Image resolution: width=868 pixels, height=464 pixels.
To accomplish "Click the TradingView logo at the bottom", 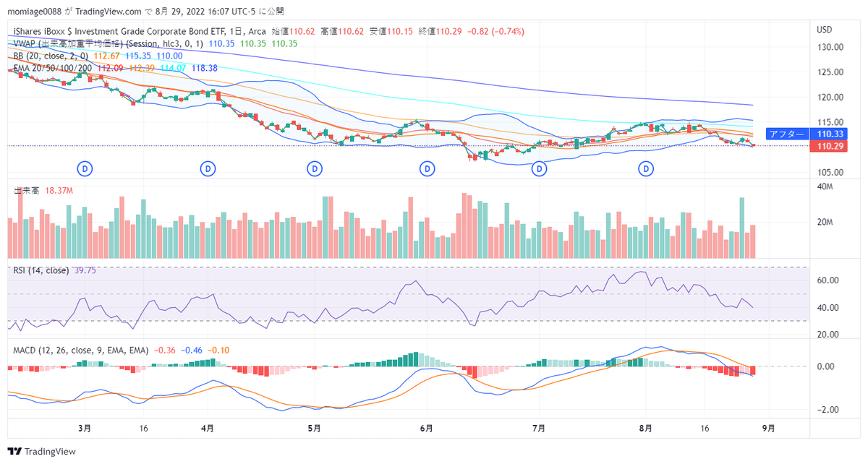I will click(41, 451).
